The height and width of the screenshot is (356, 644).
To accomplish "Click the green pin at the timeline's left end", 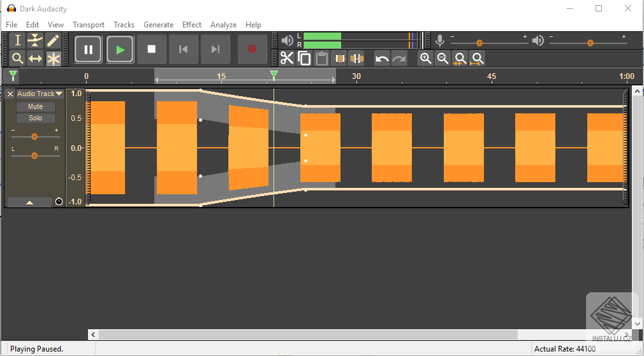I will (x=13, y=76).
